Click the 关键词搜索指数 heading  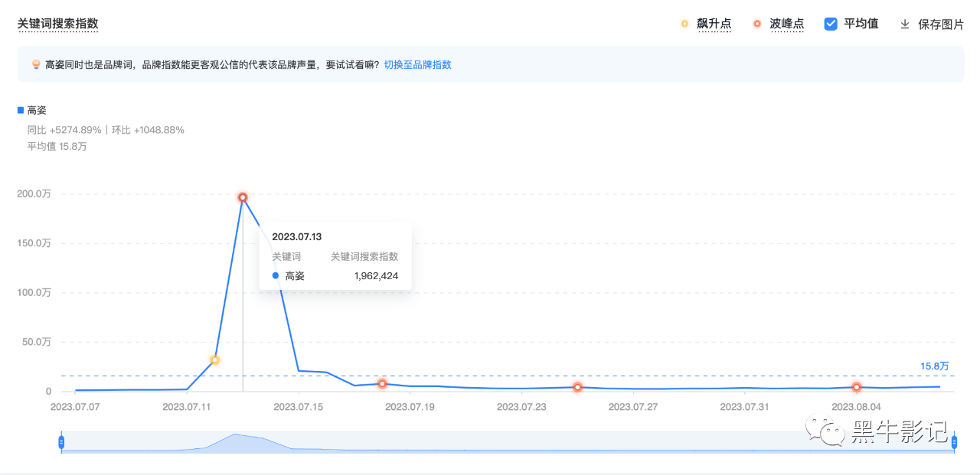point(58,24)
